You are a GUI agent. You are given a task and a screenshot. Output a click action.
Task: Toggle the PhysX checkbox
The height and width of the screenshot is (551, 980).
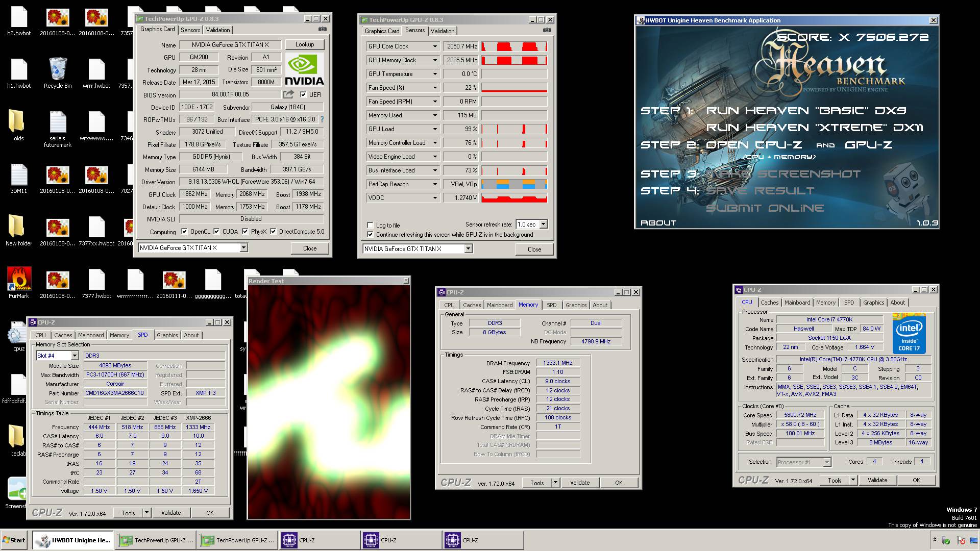pyautogui.click(x=245, y=231)
